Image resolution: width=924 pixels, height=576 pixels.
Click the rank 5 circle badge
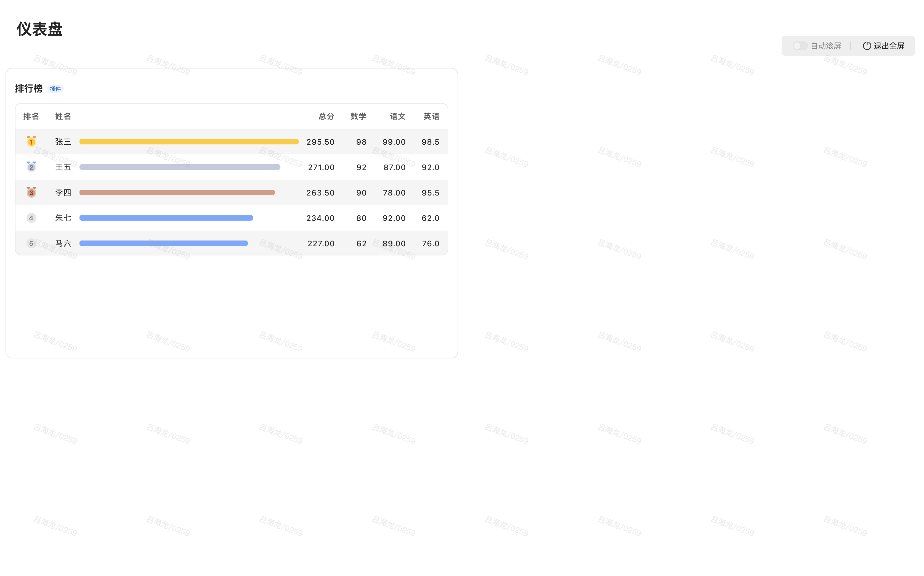[31, 244]
